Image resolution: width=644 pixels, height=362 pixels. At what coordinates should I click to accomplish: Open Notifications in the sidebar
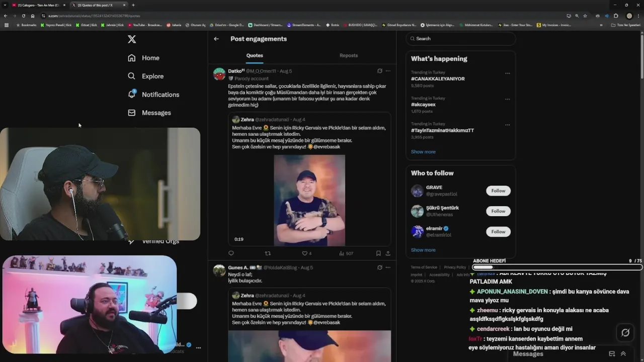(x=153, y=95)
